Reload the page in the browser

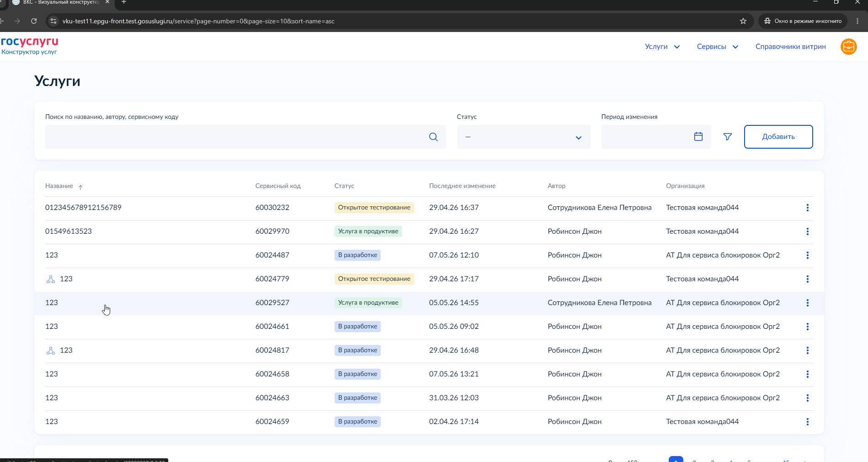[34, 21]
